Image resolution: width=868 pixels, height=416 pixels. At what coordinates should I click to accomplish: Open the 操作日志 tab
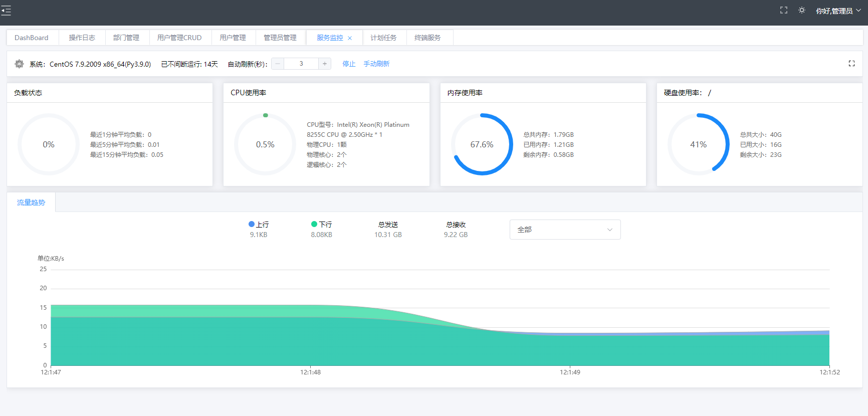coord(82,38)
